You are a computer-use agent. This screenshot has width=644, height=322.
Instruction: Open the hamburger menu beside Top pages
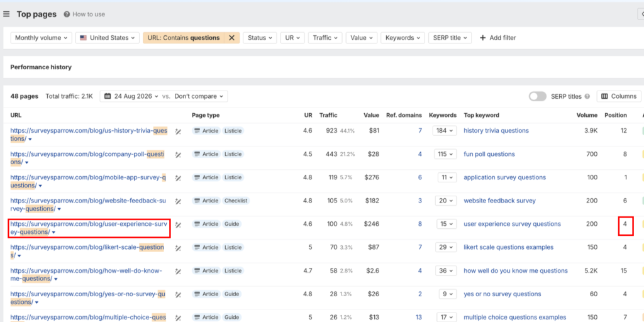pos(6,14)
